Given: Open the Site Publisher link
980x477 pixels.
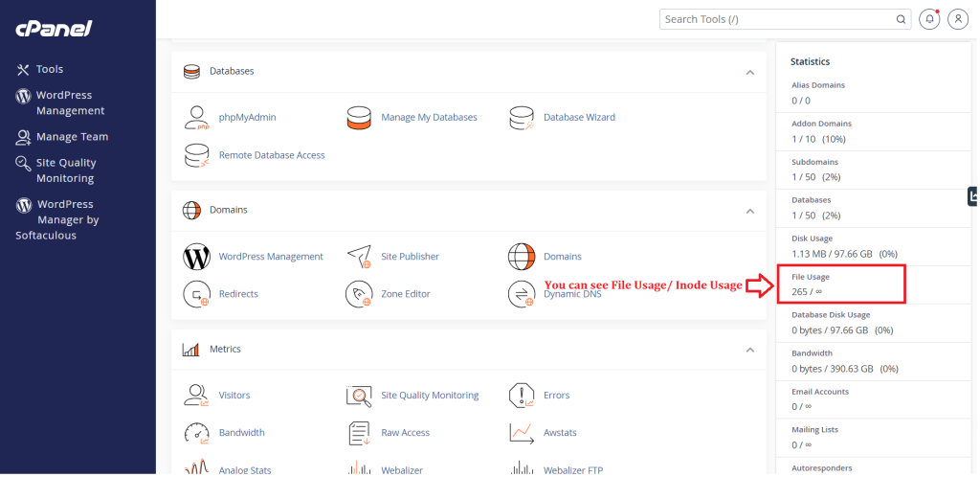Looking at the screenshot, I should pyautogui.click(x=410, y=257).
